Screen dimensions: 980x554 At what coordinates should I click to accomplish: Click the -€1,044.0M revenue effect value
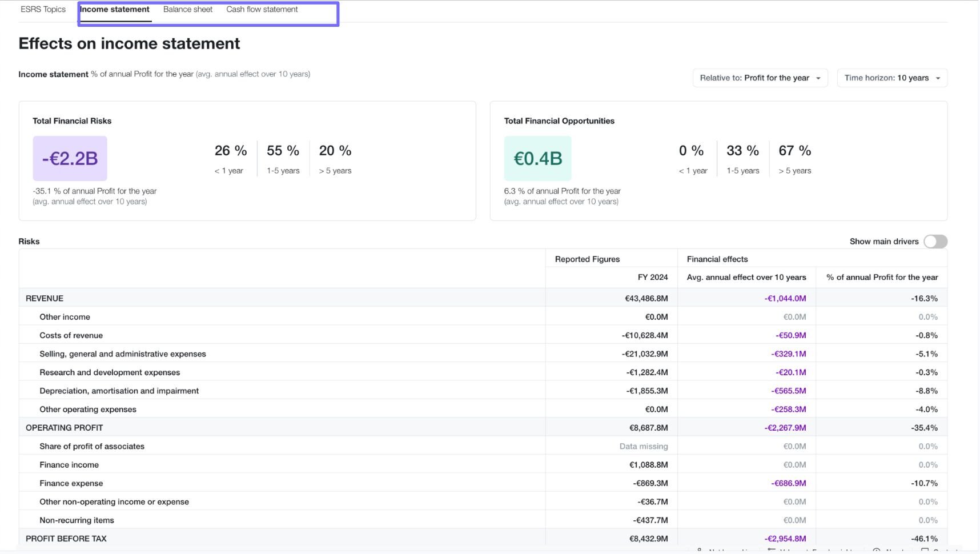[x=785, y=298]
